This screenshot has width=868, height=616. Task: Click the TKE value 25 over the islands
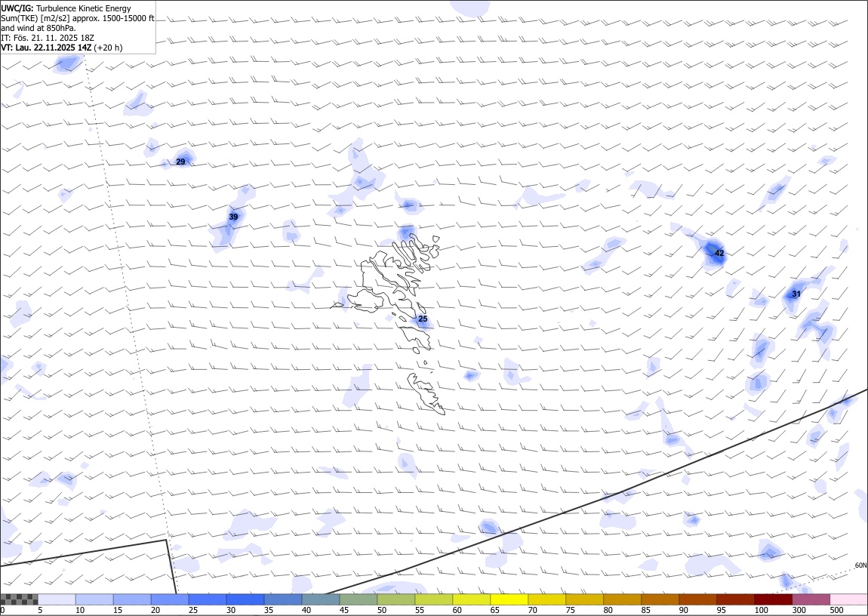423,319
